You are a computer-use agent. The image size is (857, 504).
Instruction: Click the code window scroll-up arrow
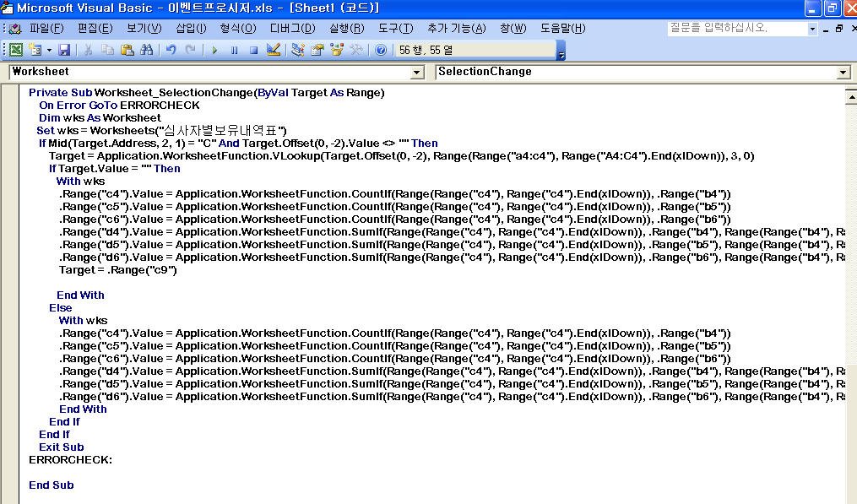tap(851, 97)
